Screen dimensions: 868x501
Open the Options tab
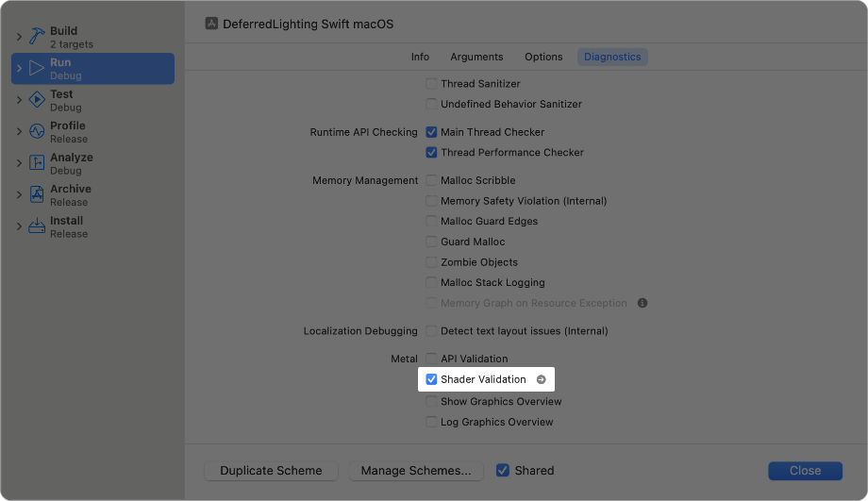click(x=543, y=57)
